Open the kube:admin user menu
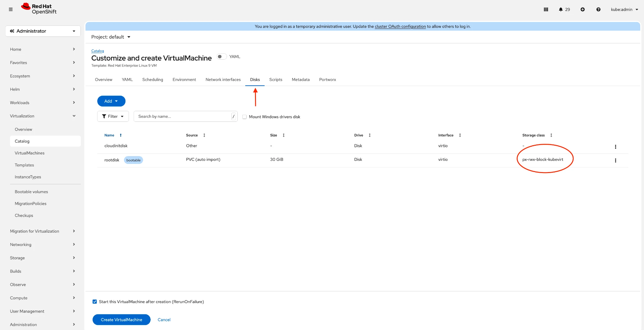This screenshot has width=644, height=330. pyautogui.click(x=625, y=9)
